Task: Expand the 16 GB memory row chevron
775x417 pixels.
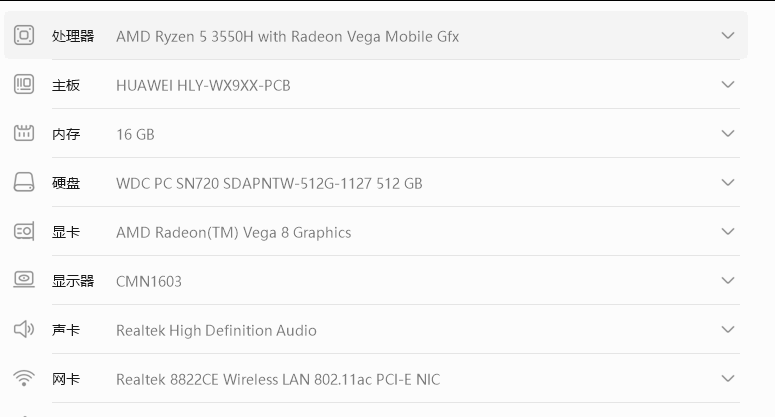Action: coord(728,134)
